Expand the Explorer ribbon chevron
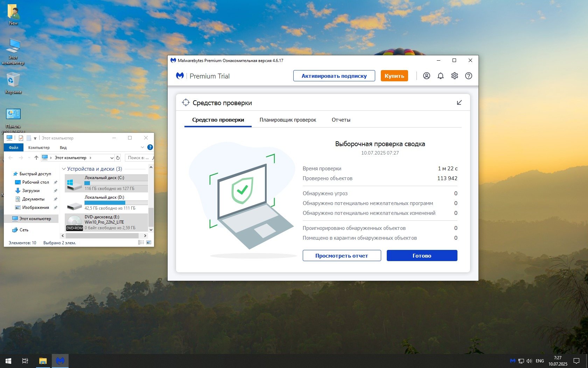Viewport: 588px width, 368px height. click(x=142, y=148)
